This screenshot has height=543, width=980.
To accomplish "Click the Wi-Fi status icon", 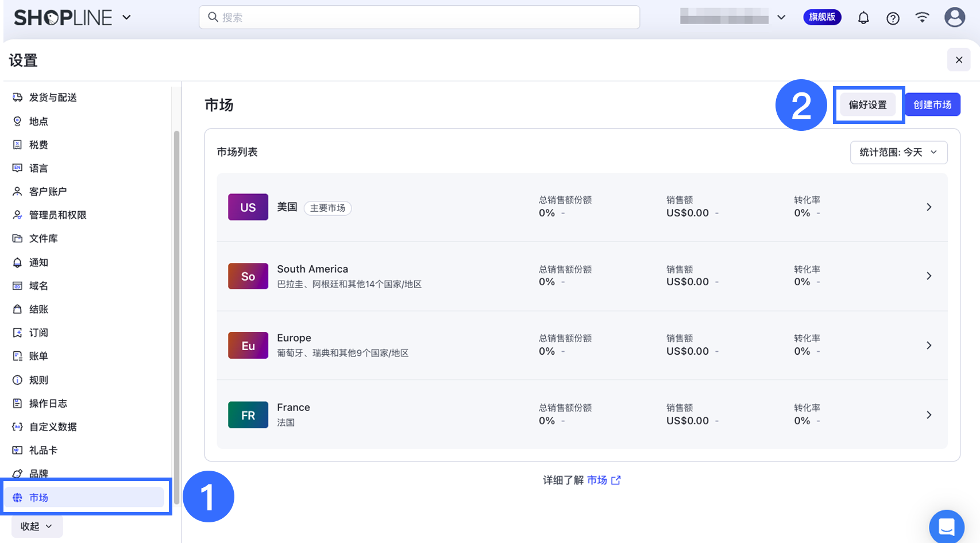I will pyautogui.click(x=922, y=17).
